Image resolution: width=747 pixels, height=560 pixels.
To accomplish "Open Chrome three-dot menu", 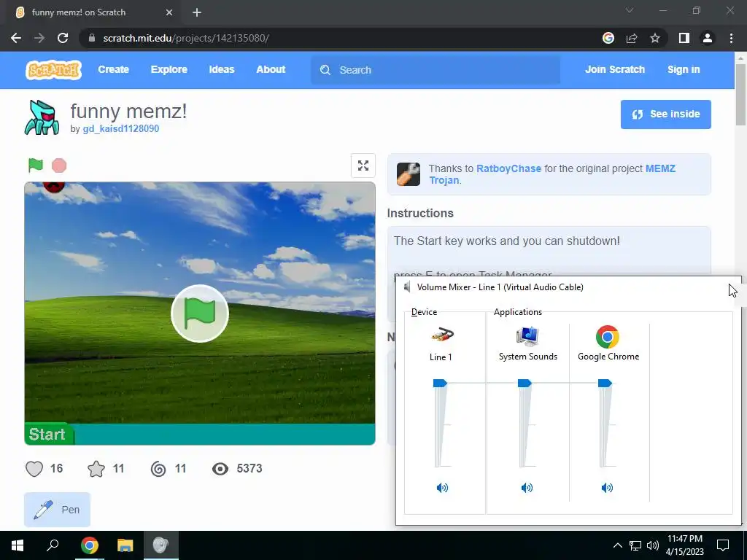I will pyautogui.click(x=731, y=38).
